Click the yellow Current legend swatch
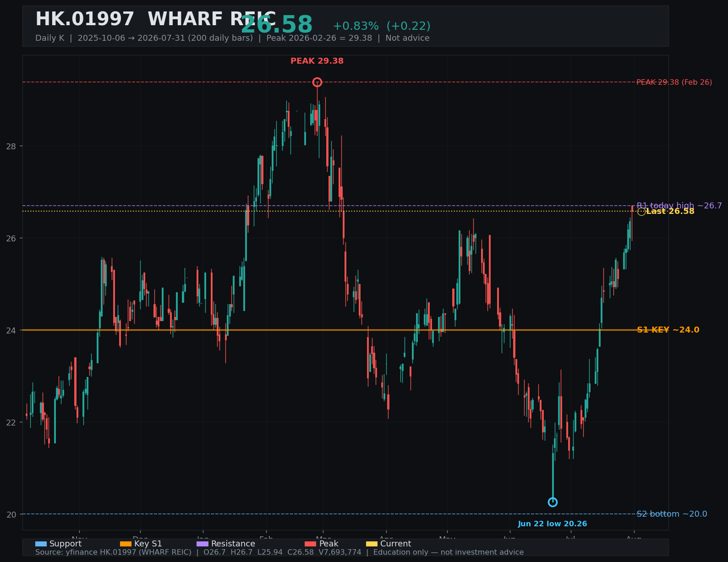The image size is (728, 562). tap(372, 544)
